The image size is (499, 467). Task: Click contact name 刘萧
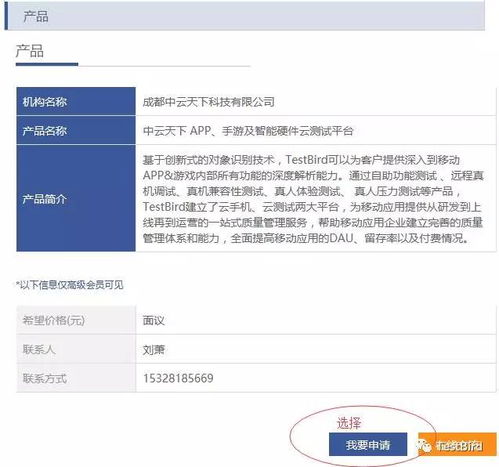click(154, 350)
